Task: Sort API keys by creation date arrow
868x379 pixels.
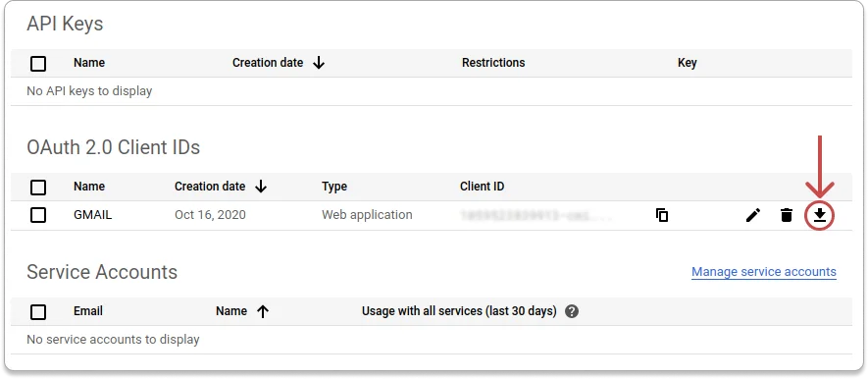Action: point(319,63)
